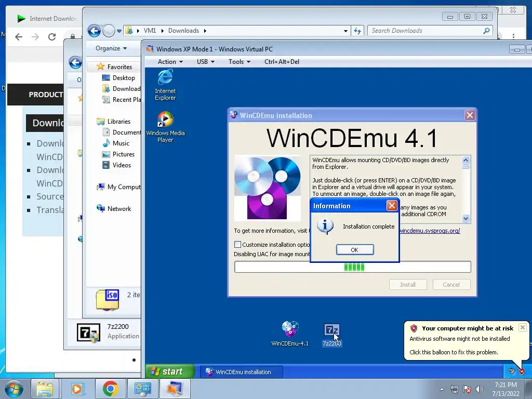Open Windows Explorer from taskbar
Viewport: 532px width, 399px height.
45,389
